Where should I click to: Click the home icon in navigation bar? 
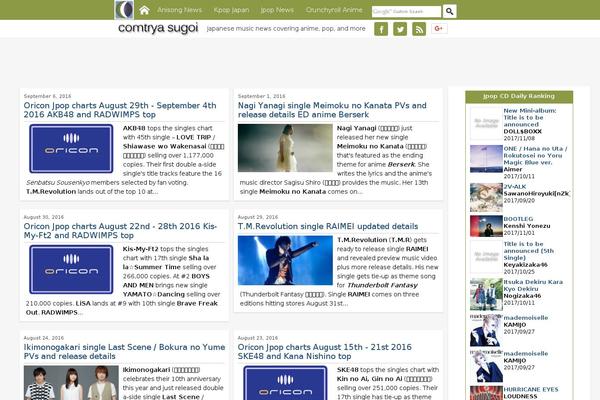point(144,10)
